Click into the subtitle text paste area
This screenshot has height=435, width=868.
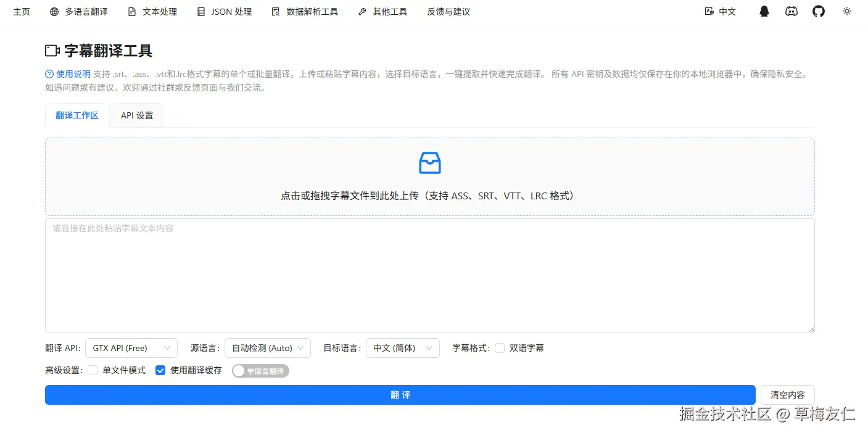(430, 276)
